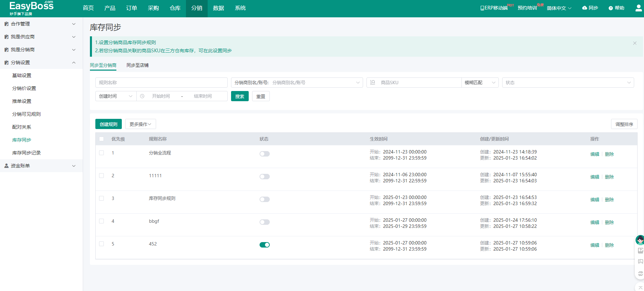Tick the select-all checkbox in table header

[101, 139]
